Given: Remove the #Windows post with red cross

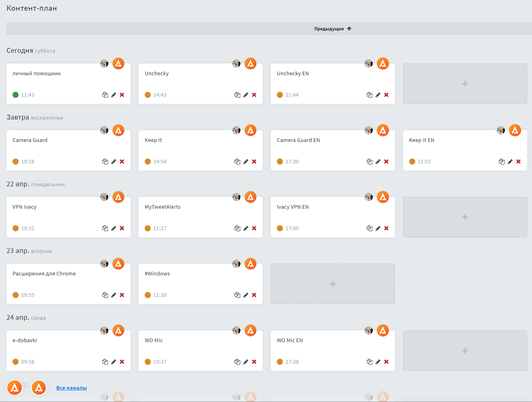Looking at the screenshot, I should (254, 295).
